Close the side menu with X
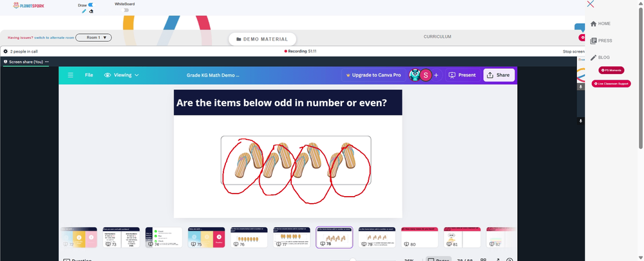Image resolution: width=644 pixels, height=261 pixels. 590,4
